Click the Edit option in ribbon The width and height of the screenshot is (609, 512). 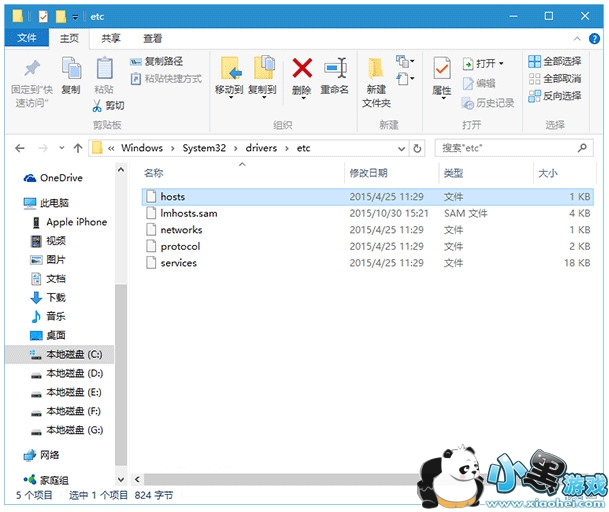[x=479, y=83]
